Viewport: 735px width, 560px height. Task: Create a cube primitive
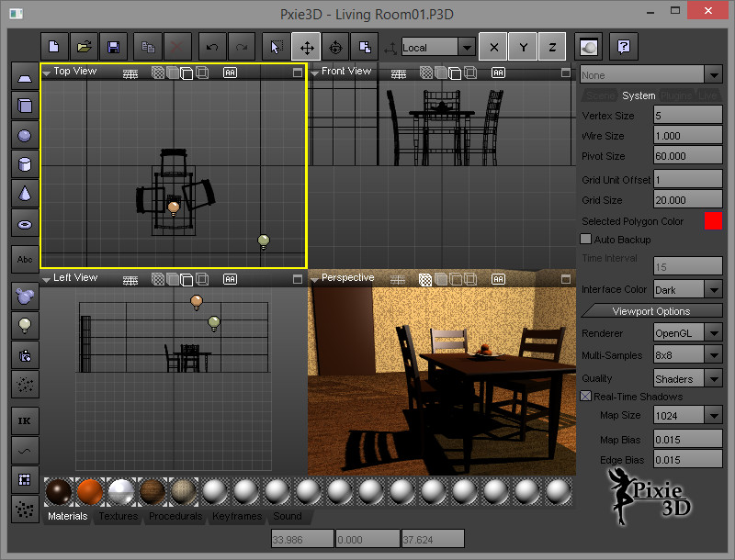click(x=25, y=106)
